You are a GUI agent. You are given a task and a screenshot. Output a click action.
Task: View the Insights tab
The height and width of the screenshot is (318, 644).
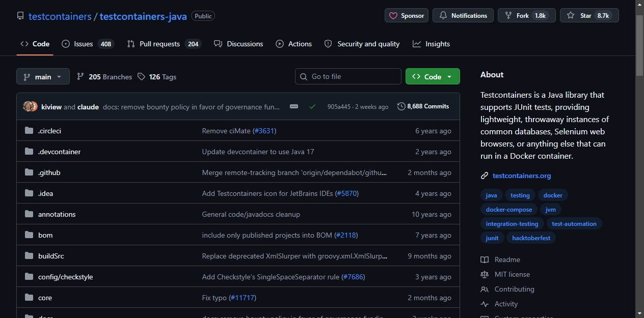432,44
